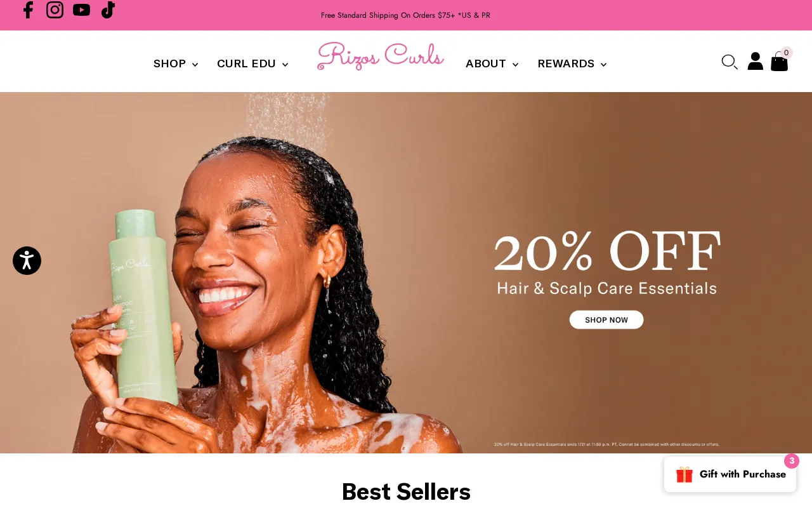Expand the ABOUT menu chevron
This screenshot has width=812, height=508.
(515, 65)
